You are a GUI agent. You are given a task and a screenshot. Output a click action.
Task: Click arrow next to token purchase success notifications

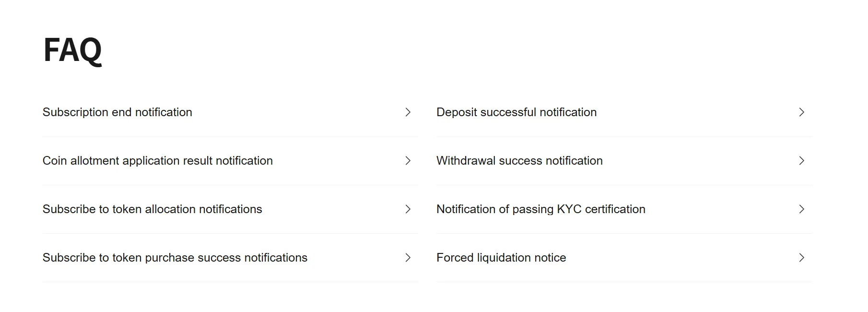tap(408, 258)
